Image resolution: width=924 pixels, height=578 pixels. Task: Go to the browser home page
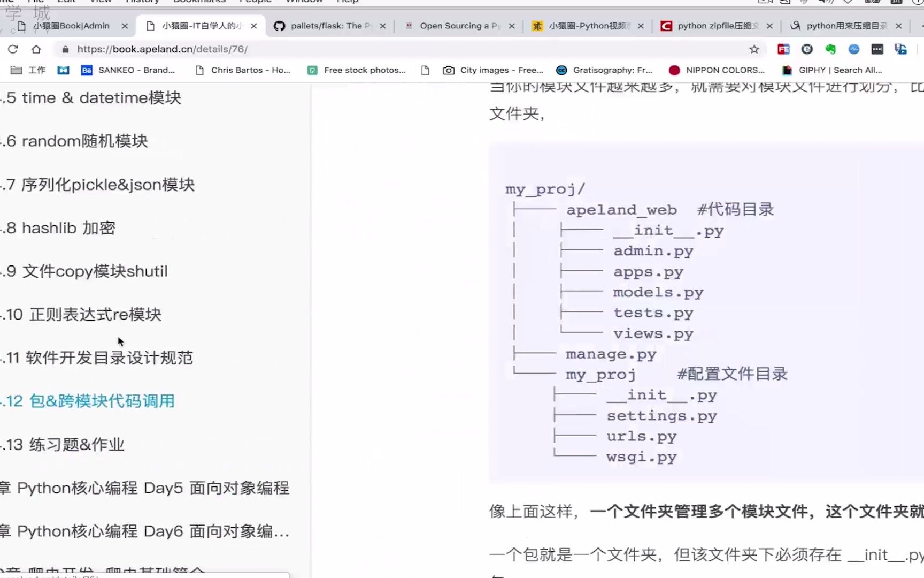(x=36, y=49)
